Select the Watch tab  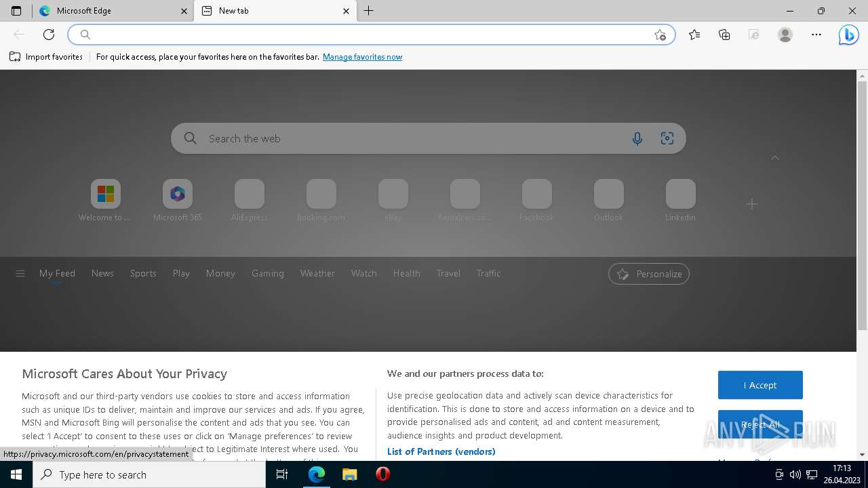tap(364, 273)
